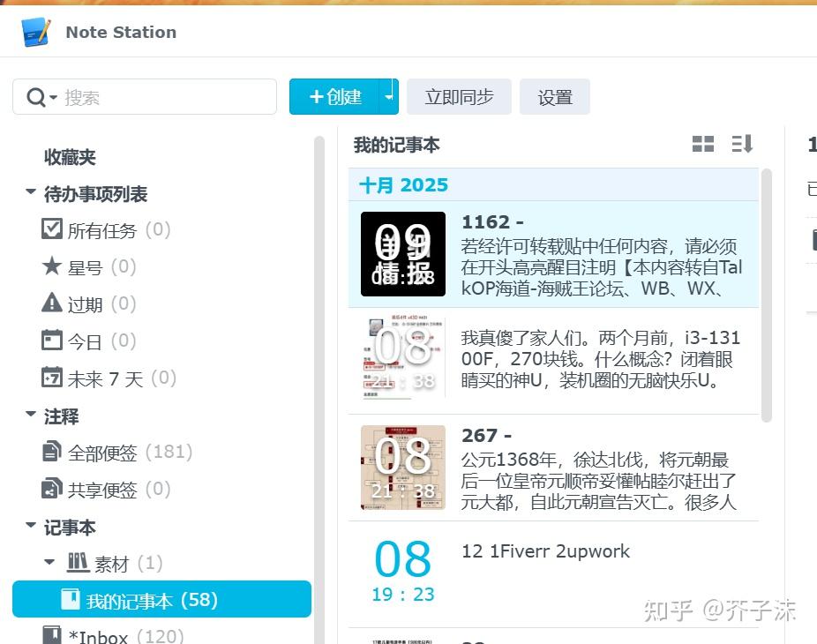Open the 1162 note thumbnail

[402, 254]
